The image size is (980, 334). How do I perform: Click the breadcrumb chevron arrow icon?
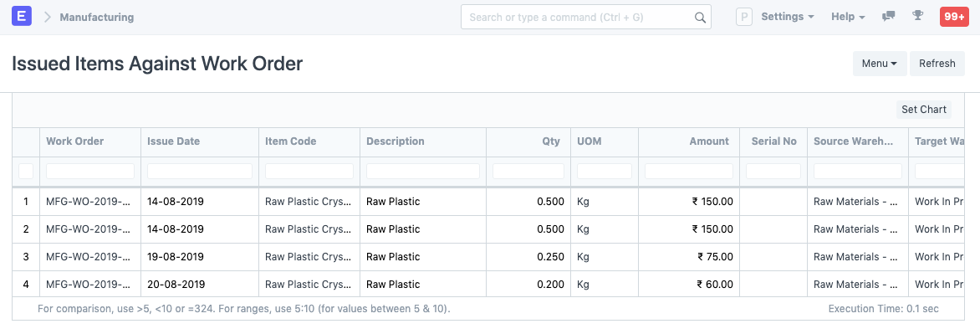(x=48, y=17)
